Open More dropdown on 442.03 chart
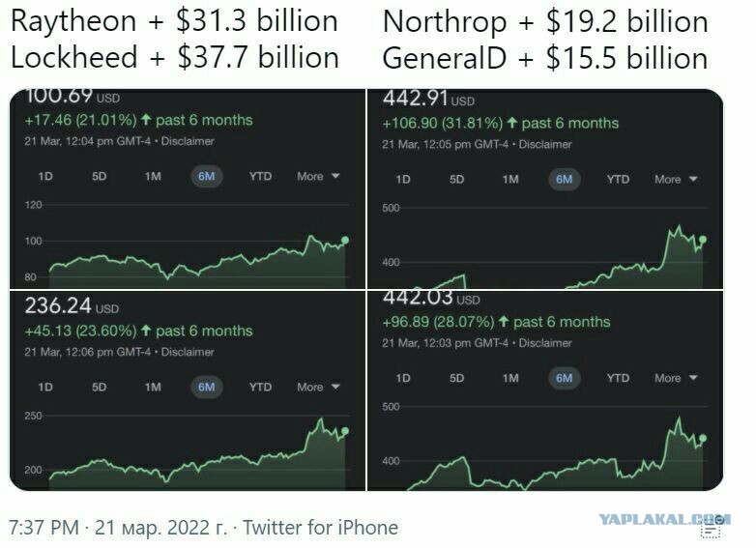 pos(676,378)
